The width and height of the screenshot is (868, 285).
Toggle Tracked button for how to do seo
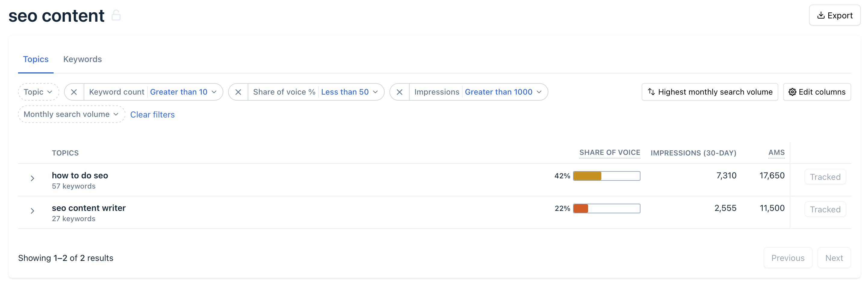pyautogui.click(x=825, y=177)
